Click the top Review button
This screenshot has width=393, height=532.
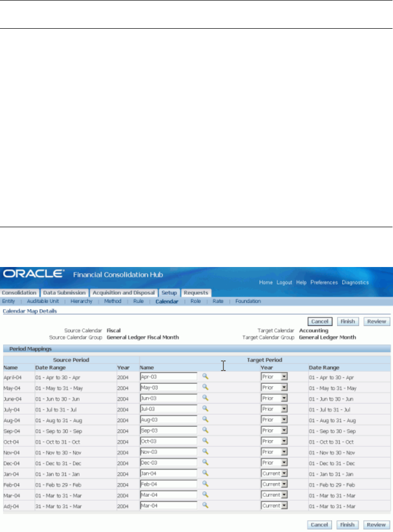(x=377, y=321)
